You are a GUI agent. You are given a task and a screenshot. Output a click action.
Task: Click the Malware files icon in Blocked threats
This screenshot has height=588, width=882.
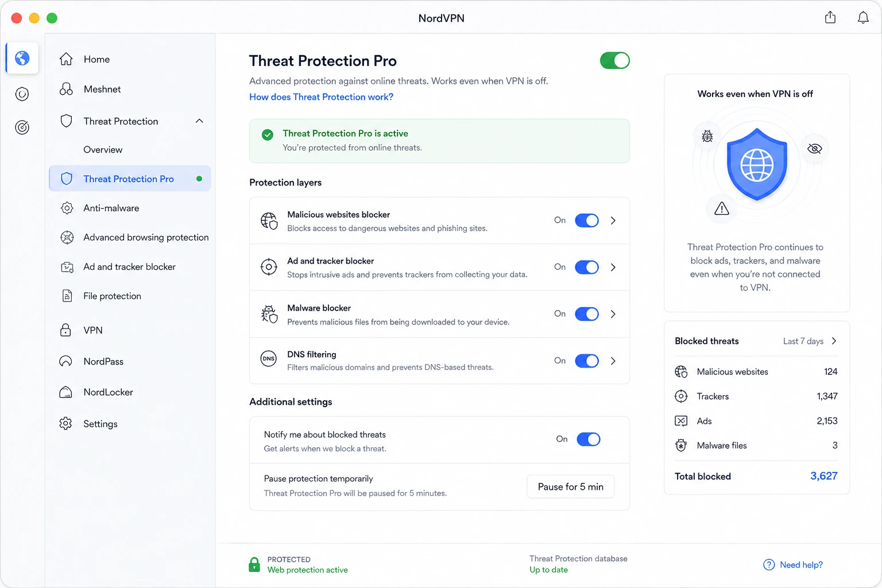click(681, 446)
